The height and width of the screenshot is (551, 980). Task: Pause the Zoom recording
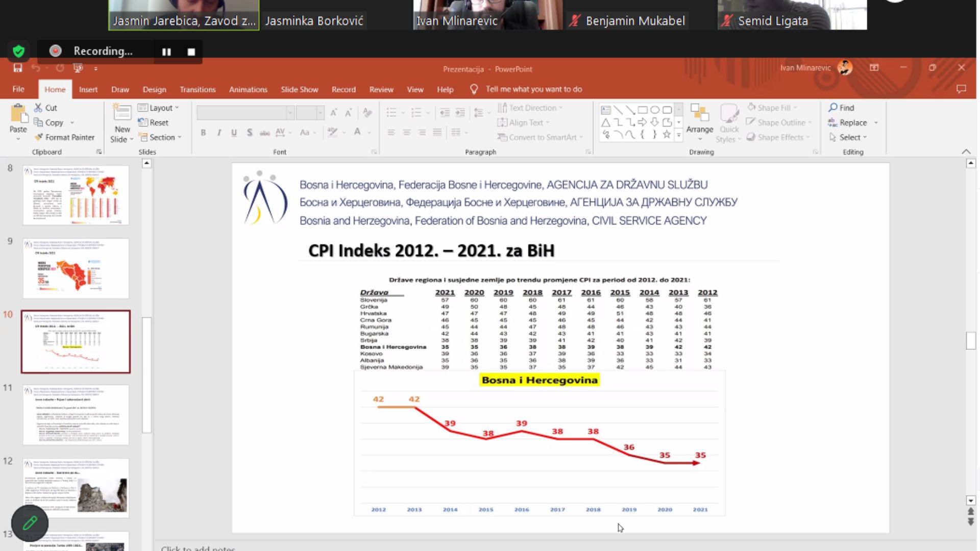[x=166, y=52]
